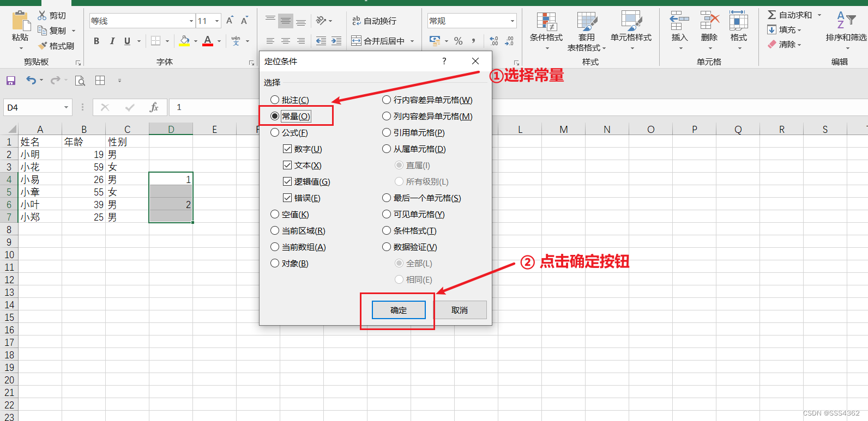Apply comma style number format
The image size is (868, 421).
473,41
